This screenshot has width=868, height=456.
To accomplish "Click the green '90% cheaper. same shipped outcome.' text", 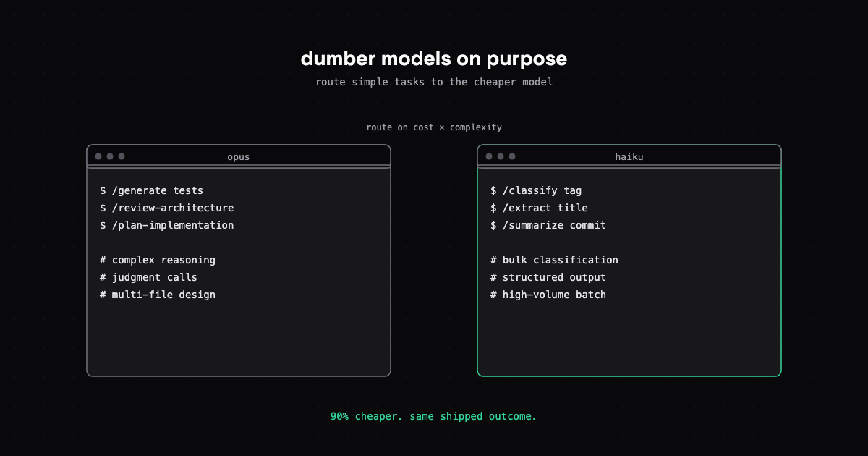I will (434, 416).
